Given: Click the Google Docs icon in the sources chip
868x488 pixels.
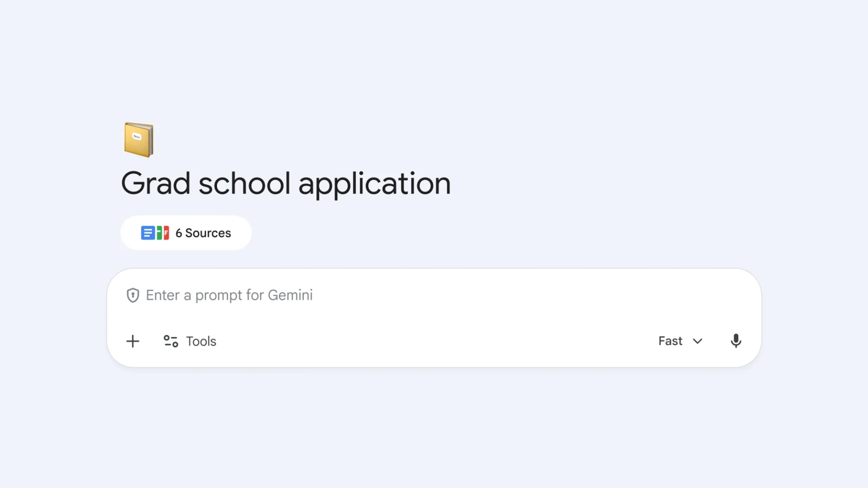Looking at the screenshot, I should pyautogui.click(x=148, y=233).
